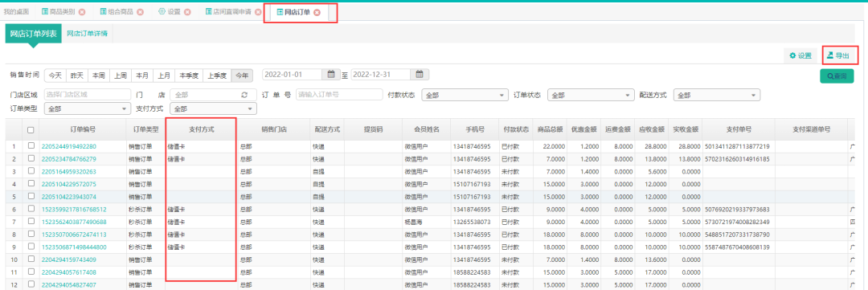
Task: Close the 设置 tab
Action: [187, 12]
